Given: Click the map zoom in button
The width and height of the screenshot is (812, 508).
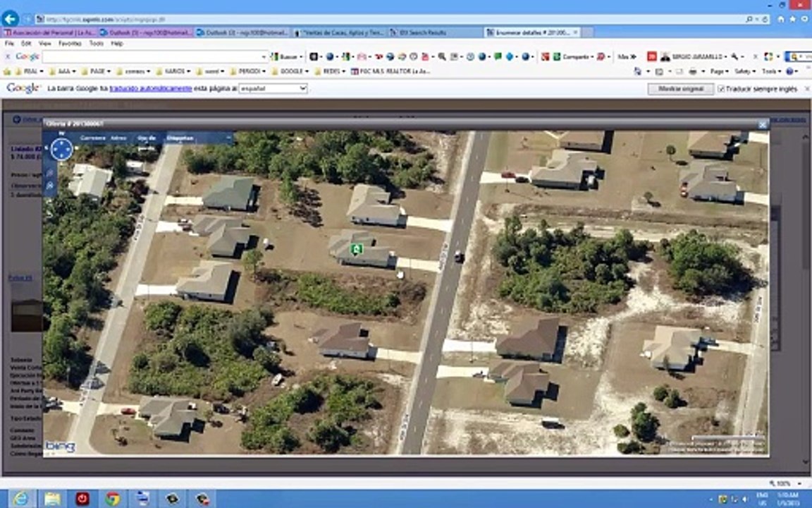Looking at the screenshot, I should click(50, 173).
